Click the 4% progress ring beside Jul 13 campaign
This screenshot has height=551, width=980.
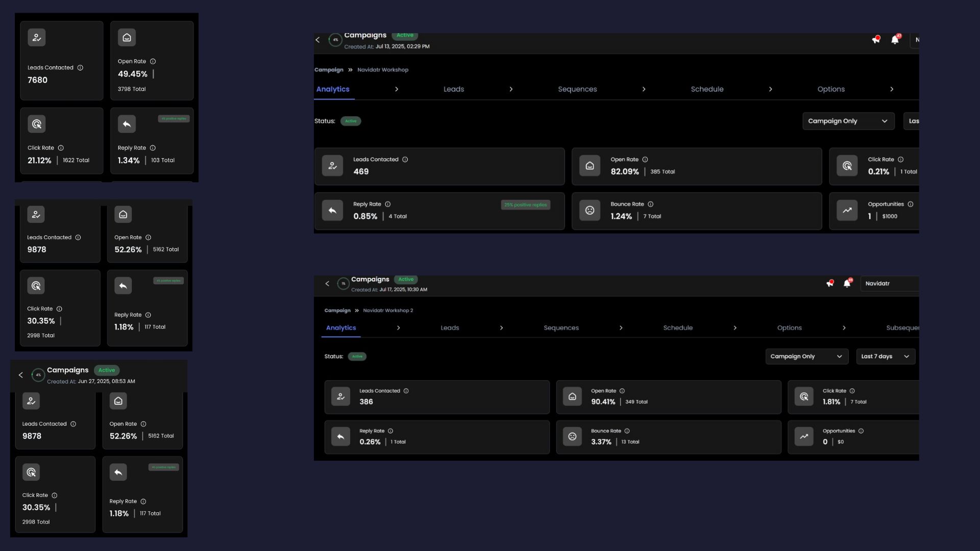[335, 40]
